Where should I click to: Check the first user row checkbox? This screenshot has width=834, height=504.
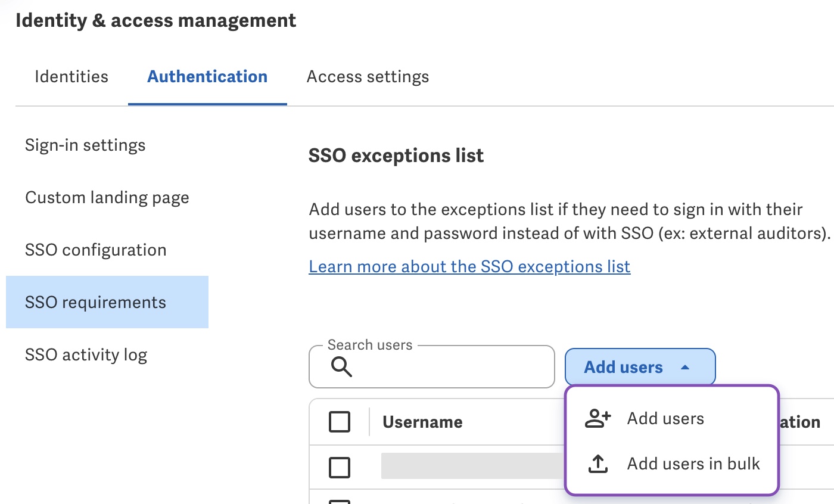coord(340,468)
